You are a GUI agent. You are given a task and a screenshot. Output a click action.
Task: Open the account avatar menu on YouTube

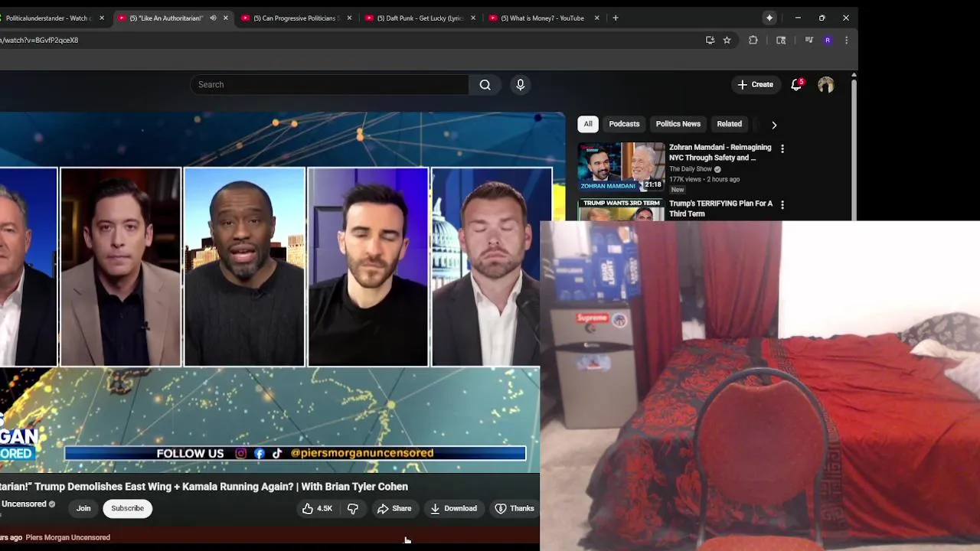point(825,85)
